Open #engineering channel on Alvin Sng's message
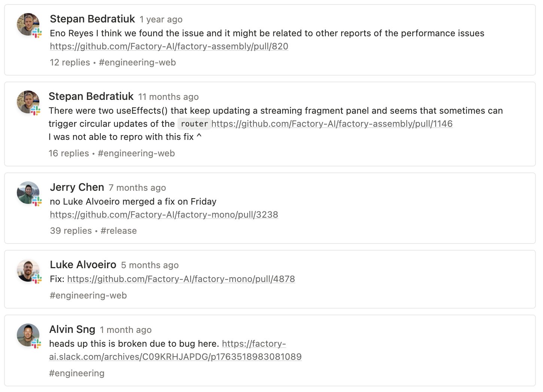Viewport: 543px width, 392px height. [x=77, y=373]
